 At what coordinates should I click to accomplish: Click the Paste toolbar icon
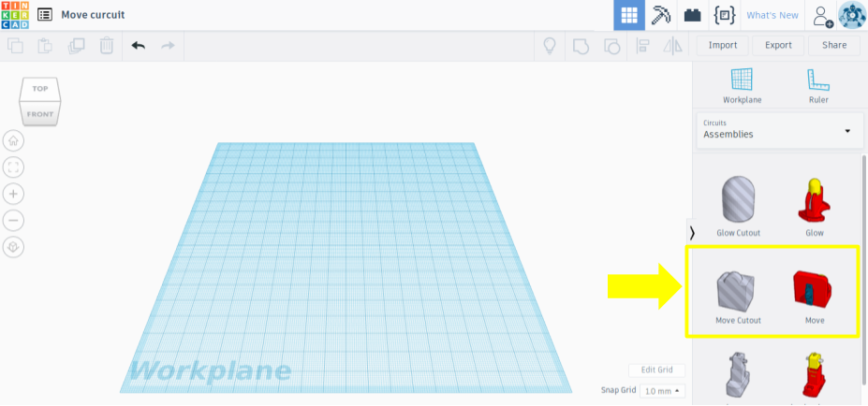(x=45, y=45)
